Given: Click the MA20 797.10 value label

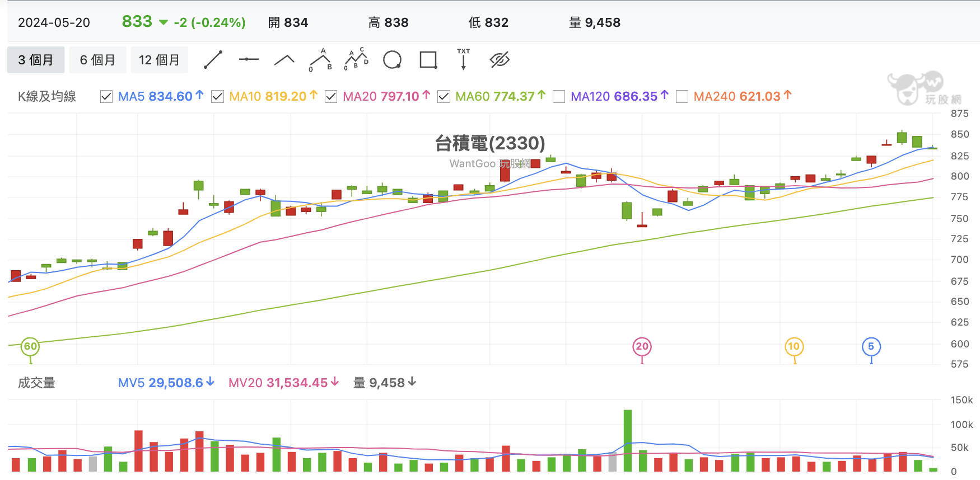Looking at the screenshot, I should (386, 96).
